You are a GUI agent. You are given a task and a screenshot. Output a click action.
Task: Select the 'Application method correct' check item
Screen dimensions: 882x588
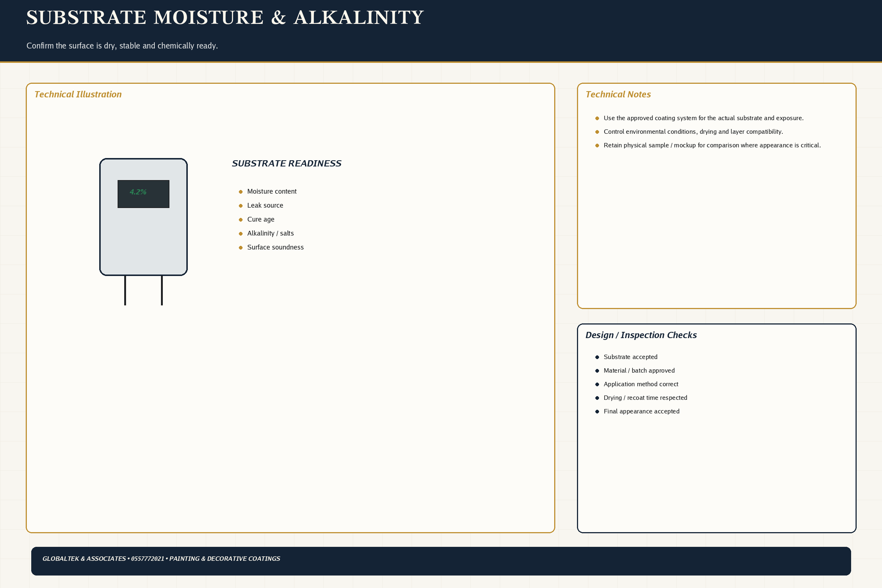tap(637, 384)
